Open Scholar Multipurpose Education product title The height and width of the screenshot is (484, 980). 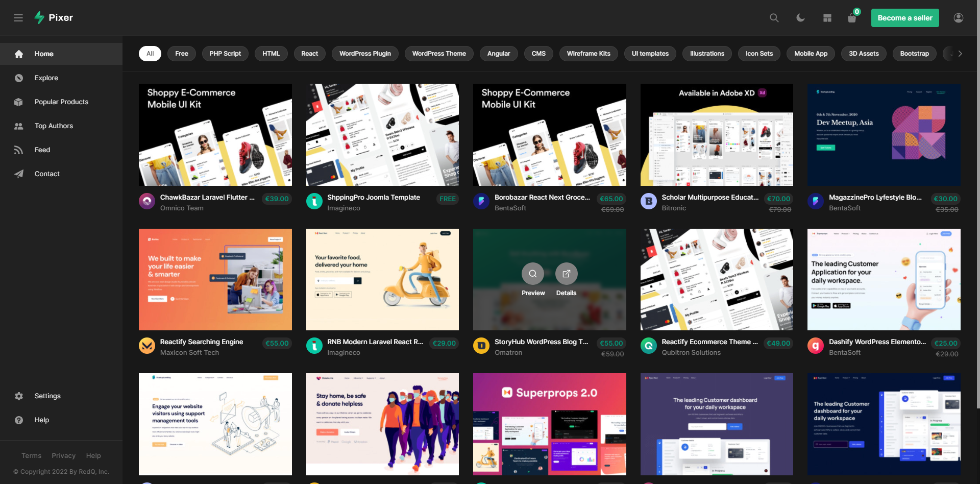coord(710,198)
